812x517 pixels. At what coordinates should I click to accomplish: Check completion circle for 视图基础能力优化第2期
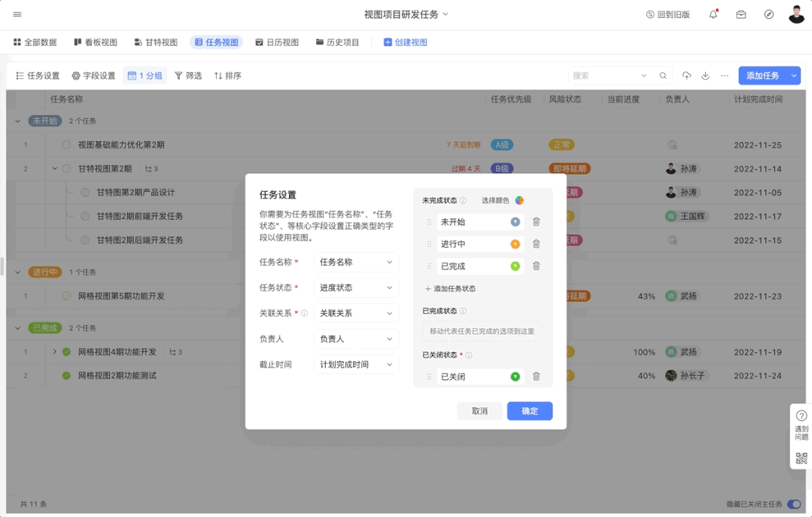pyautogui.click(x=66, y=145)
